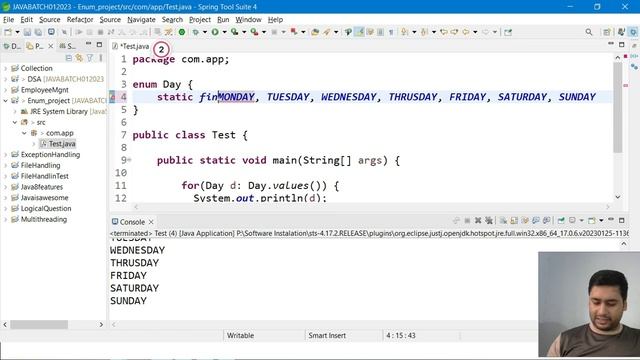Toggle Show Whitespace Characters pilcrow button
The image size is (640, 360).
[x=391, y=32]
